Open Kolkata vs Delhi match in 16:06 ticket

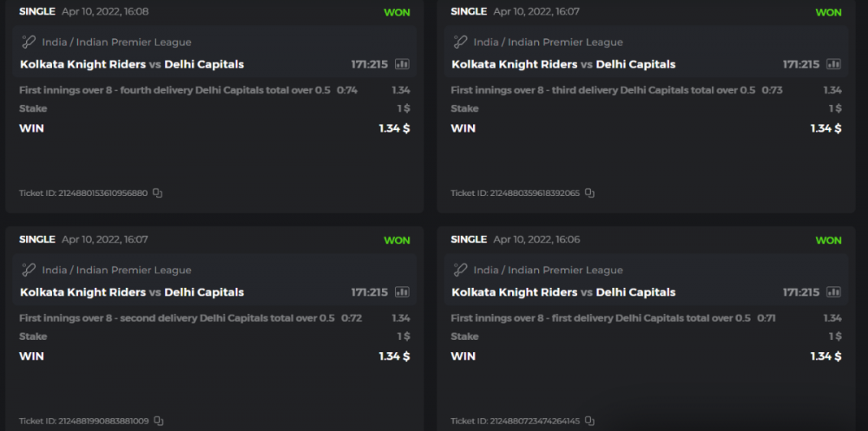[563, 292]
